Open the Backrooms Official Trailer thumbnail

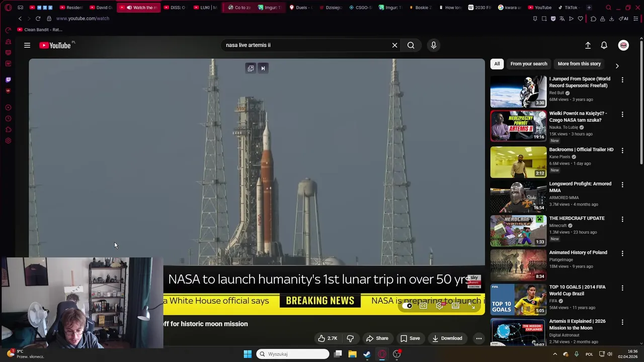pos(518,162)
